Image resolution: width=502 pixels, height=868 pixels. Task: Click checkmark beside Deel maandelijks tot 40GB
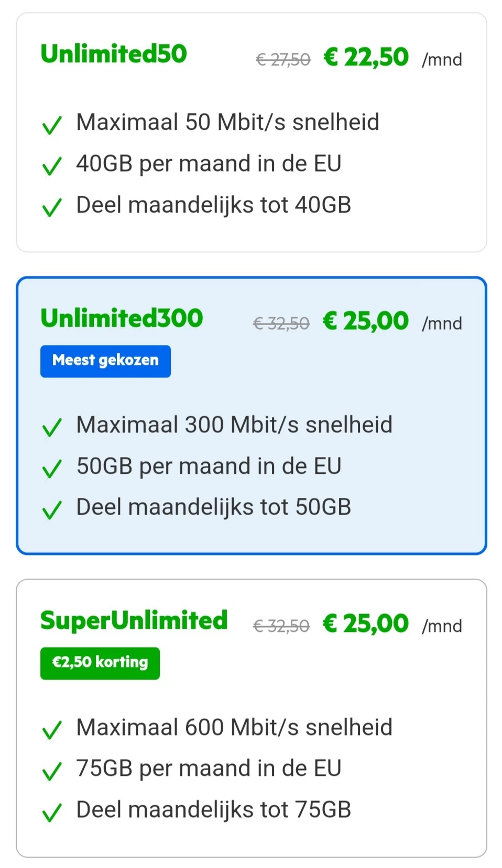point(52,208)
